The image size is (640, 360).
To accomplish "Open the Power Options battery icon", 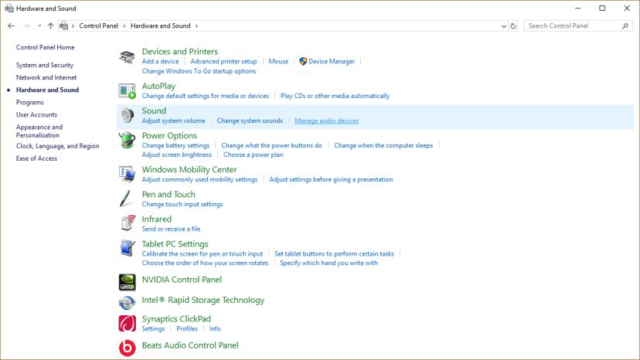I will coord(127,140).
